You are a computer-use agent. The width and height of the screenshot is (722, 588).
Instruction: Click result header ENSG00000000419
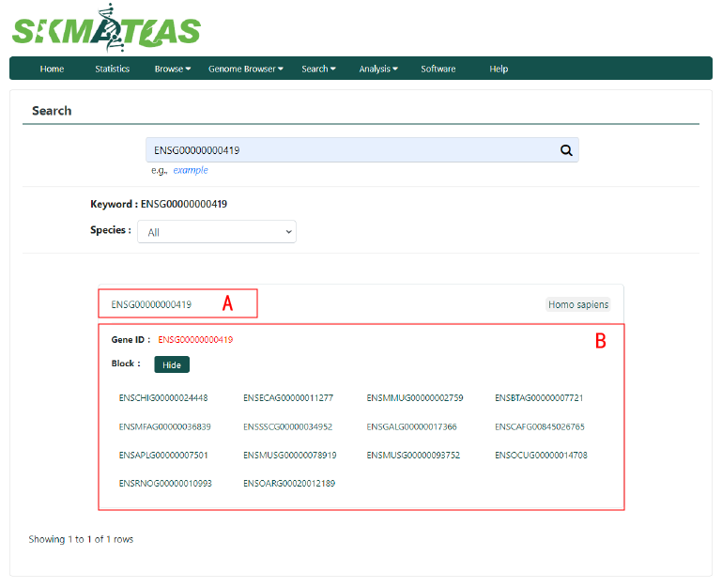[x=151, y=304]
